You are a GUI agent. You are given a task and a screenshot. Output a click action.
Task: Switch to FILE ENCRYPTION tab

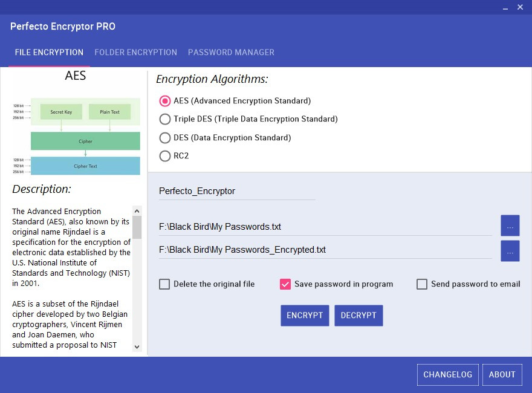click(x=49, y=52)
